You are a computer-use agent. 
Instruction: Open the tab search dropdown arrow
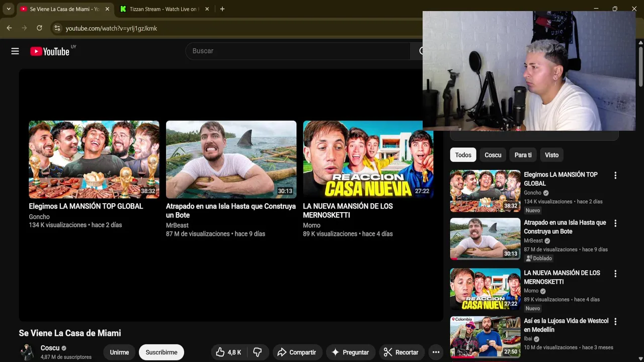(x=9, y=9)
